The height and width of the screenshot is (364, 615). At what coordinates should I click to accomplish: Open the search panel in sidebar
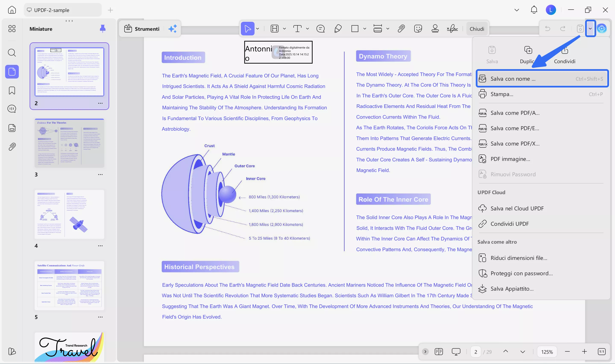(x=12, y=52)
